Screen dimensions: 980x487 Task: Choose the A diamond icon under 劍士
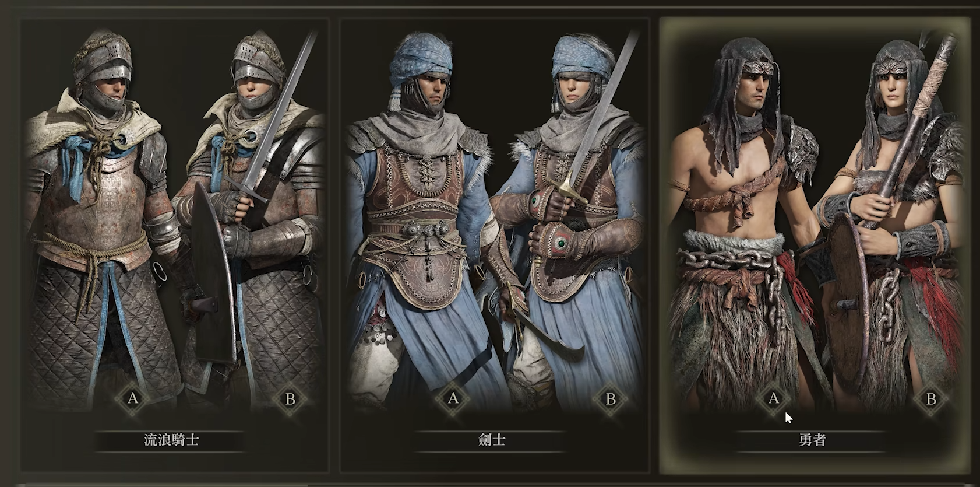(453, 399)
